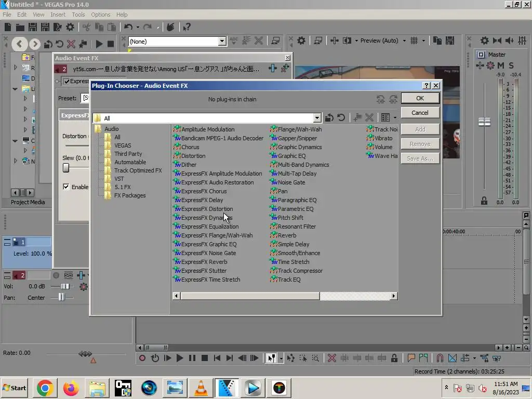Toggle the Master fader lock icon
This screenshot has height=399, width=532.
(484, 201)
